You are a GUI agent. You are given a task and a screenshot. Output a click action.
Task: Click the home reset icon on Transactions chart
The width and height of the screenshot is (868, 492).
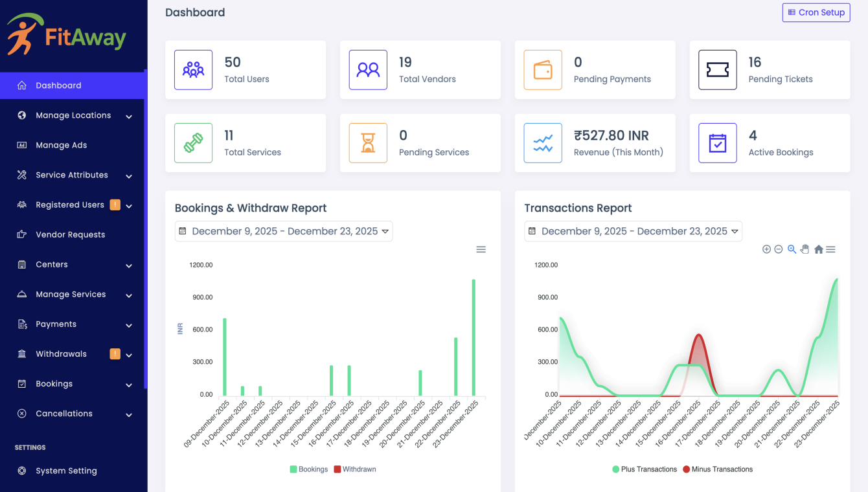click(x=818, y=249)
